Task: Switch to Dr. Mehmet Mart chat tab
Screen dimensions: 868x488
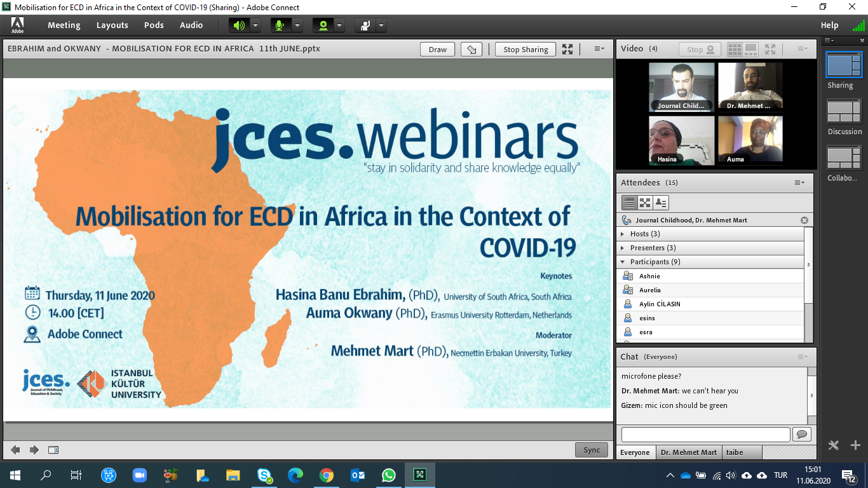Action: coord(688,452)
